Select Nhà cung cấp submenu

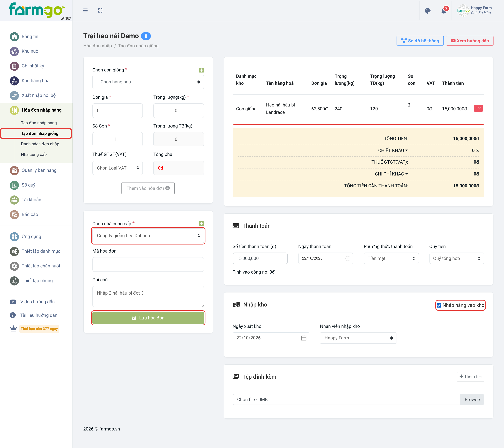coord(34,154)
